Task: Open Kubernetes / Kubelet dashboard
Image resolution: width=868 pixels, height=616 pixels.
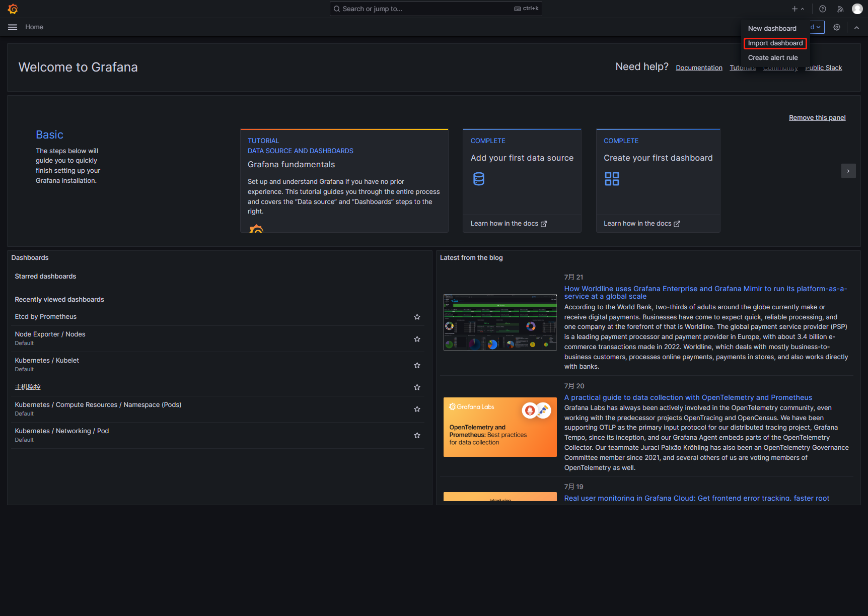Action: point(47,361)
